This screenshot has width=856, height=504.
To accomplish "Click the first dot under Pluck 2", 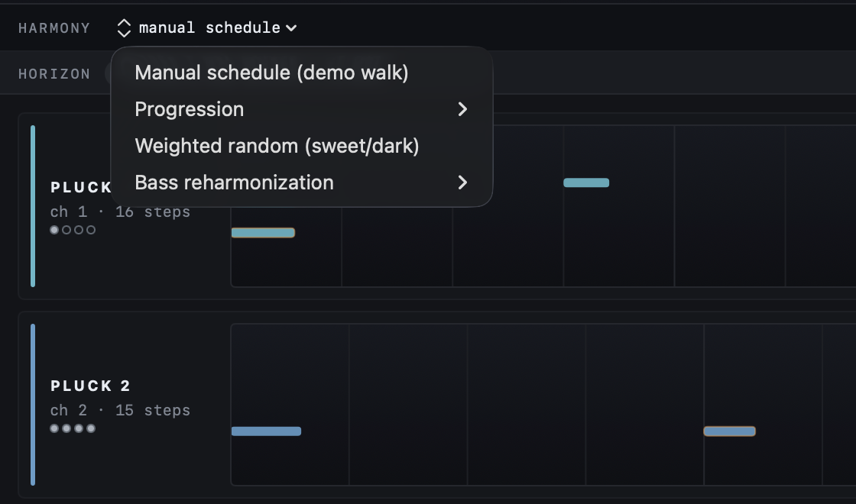I will (54, 428).
